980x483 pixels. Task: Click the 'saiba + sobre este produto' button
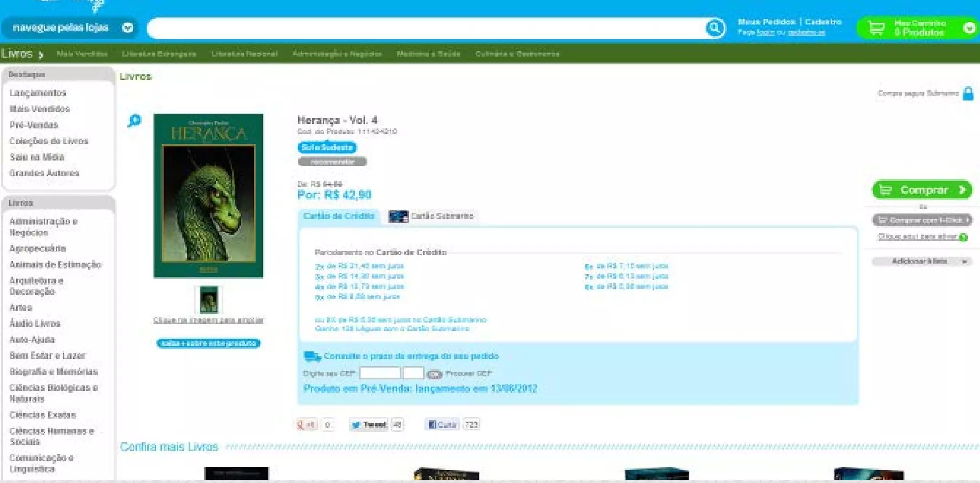209,343
